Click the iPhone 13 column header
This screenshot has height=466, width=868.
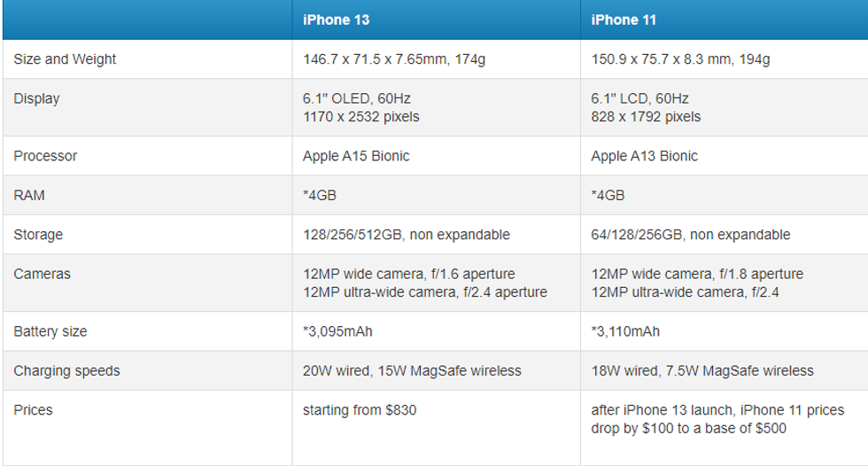(x=337, y=19)
